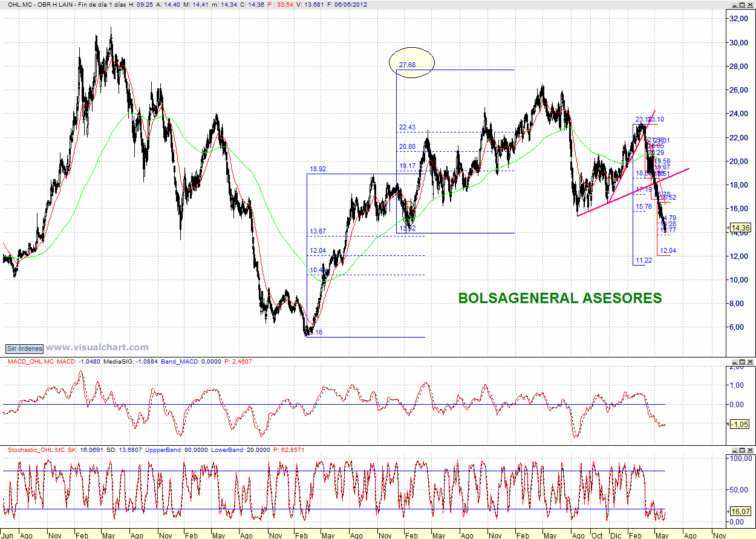Close the Stochastic indicator panel
The width and height of the screenshot is (756, 539).
coord(751,450)
